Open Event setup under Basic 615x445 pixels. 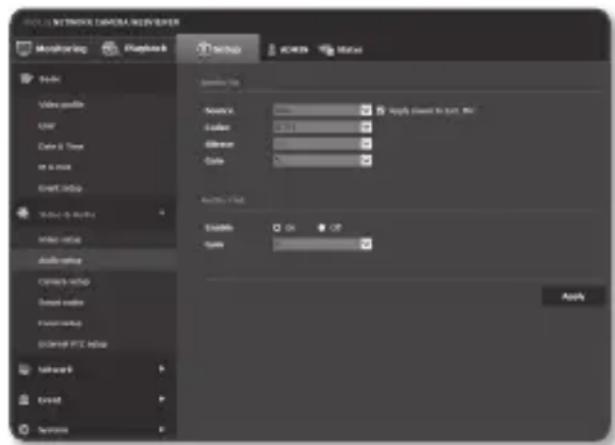pos(60,189)
